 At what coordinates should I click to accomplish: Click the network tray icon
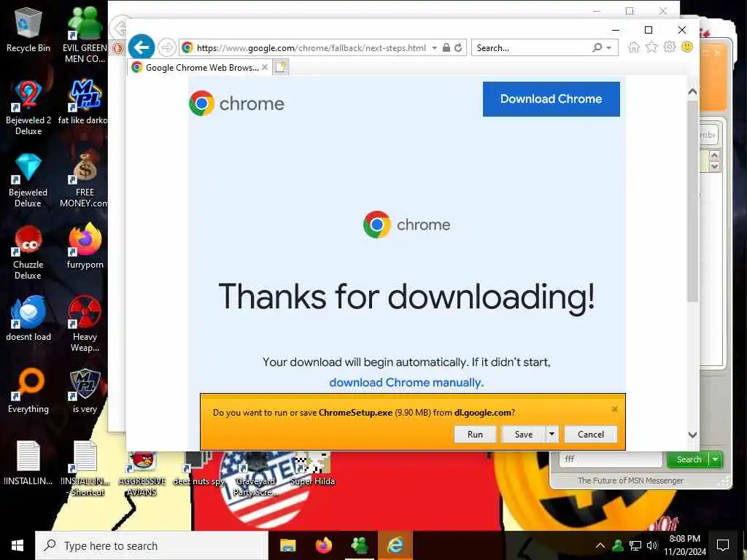(x=635, y=545)
